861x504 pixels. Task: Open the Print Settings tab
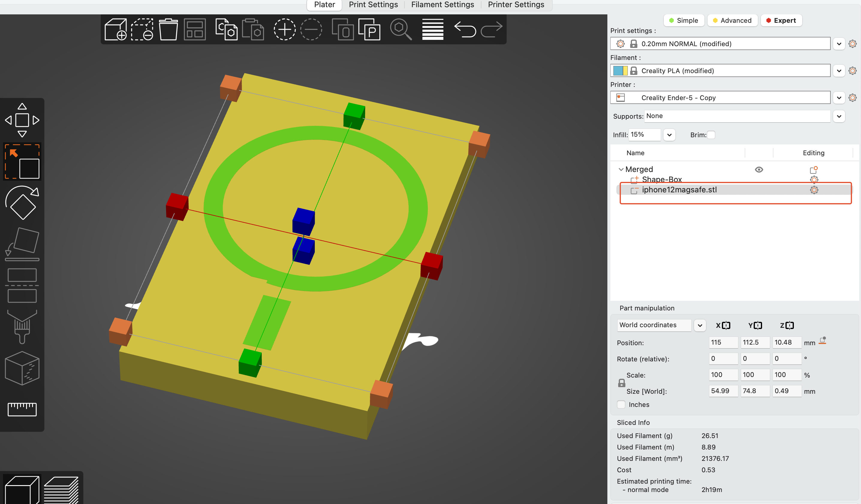pos(373,5)
